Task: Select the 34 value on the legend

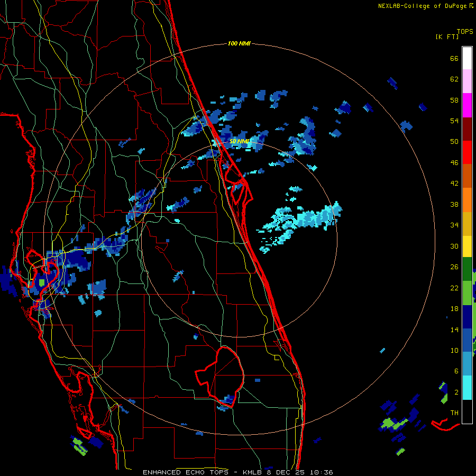Action: pyautogui.click(x=454, y=225)
